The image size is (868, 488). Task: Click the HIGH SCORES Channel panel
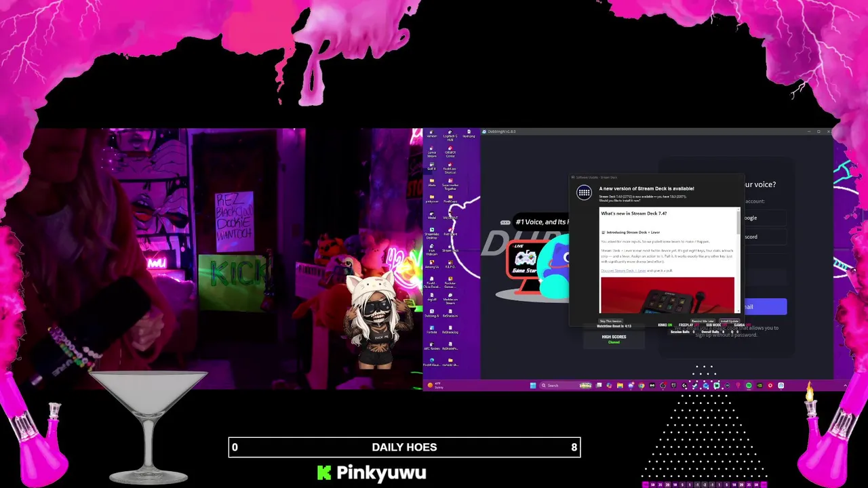pos(614,339)
